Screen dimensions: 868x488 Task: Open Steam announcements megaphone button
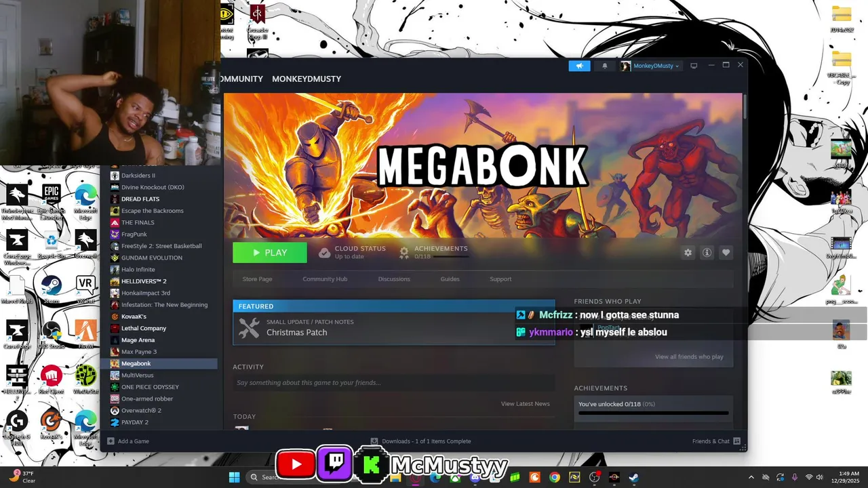click(579, 66)
